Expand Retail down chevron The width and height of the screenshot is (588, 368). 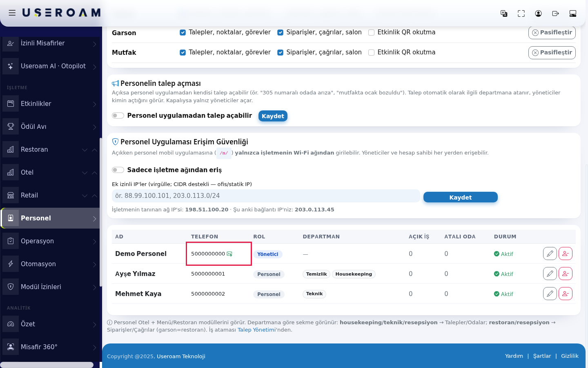pos(85,196)
